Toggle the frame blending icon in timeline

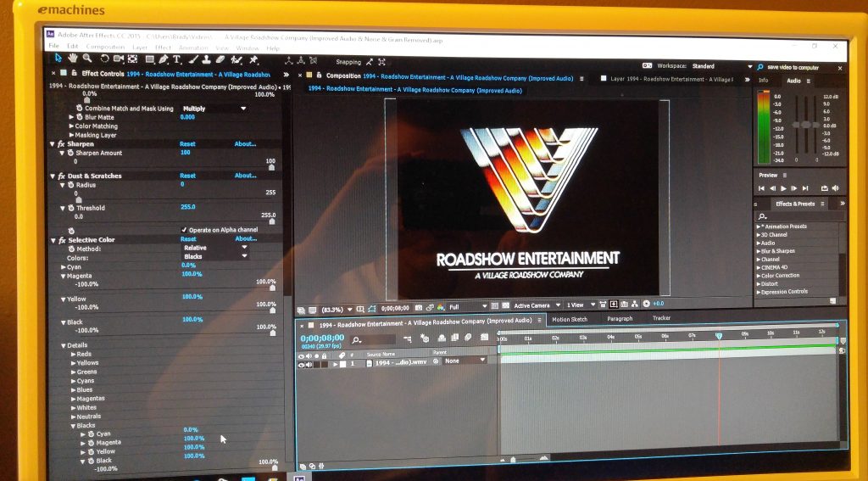pos(455,338)
